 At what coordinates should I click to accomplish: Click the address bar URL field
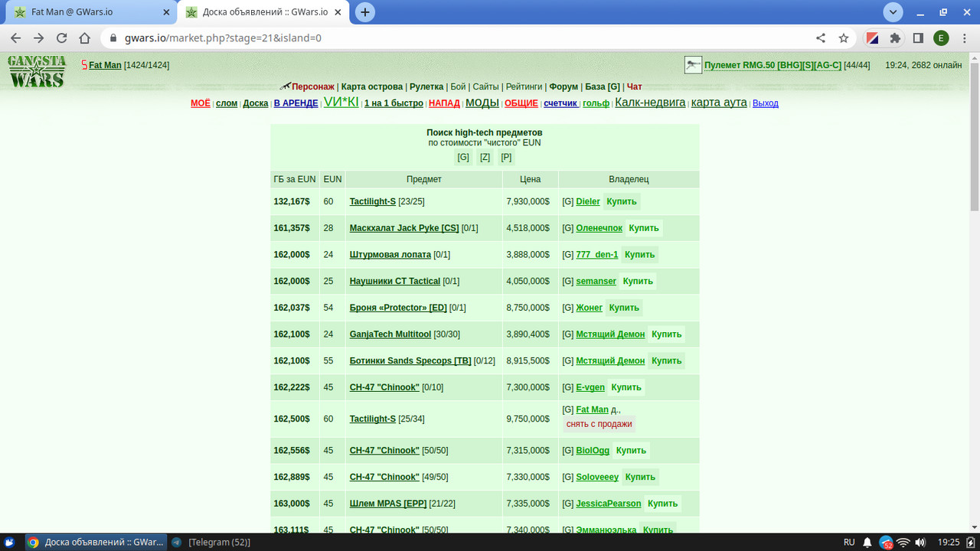click(459, 37)
